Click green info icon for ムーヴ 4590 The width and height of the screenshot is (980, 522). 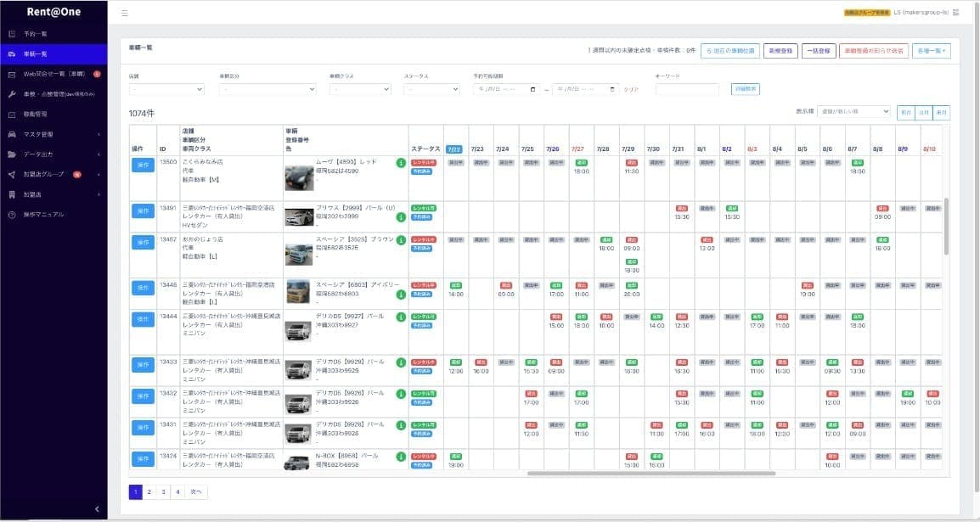[x=401, y=163]
